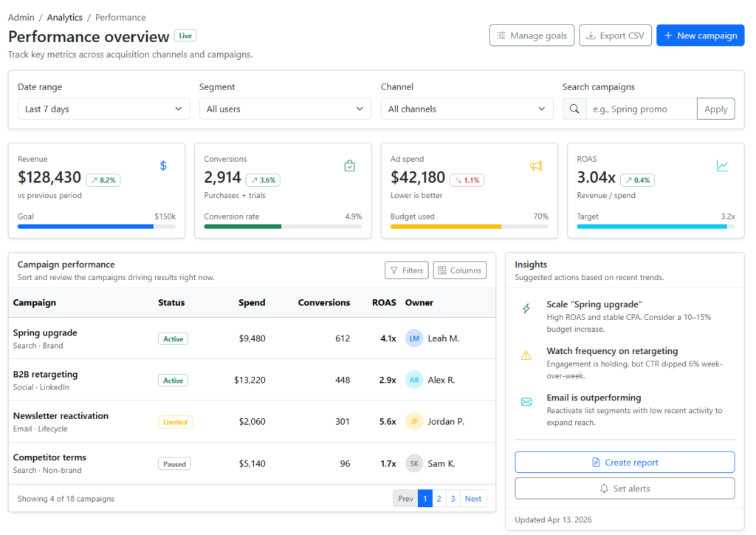Click the warning triangle insight icon

click(x=526, y=355)
